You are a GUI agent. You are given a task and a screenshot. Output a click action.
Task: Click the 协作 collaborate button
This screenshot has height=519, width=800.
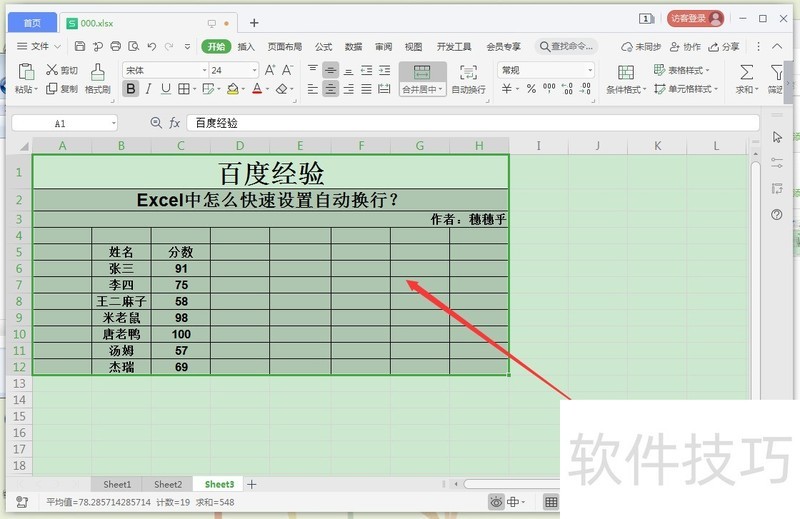(685, 46)
